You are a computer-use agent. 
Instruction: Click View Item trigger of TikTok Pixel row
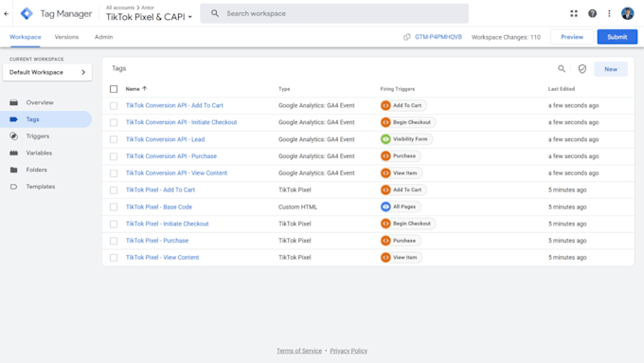(x=401, y=258)
